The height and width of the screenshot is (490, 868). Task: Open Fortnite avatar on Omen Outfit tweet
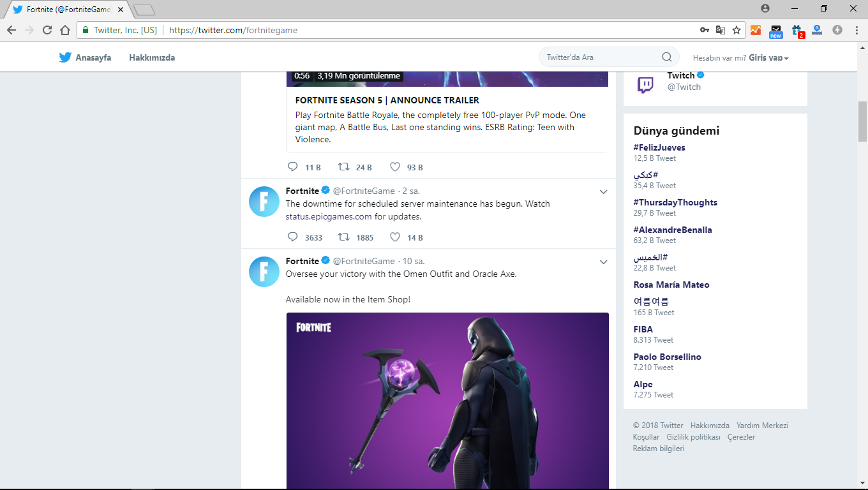(264, 272)
